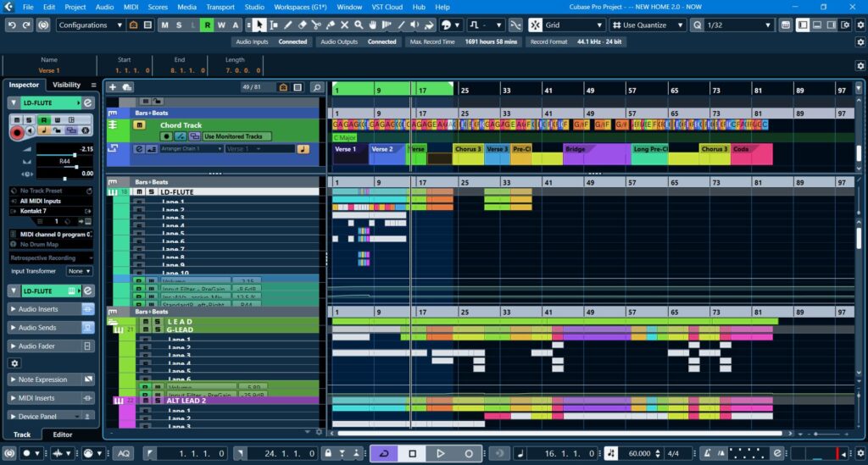Click the tempo value 60.000 field
This screenshot has height=465, width=868.
click(x=639, y=453)
